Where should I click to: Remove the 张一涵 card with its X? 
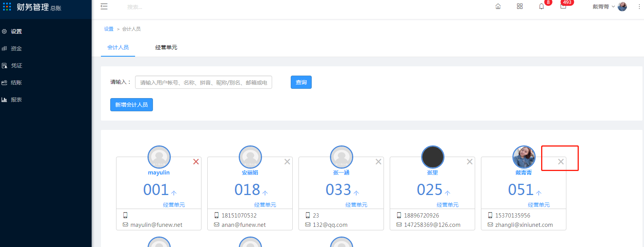click(x=378, y=162)
